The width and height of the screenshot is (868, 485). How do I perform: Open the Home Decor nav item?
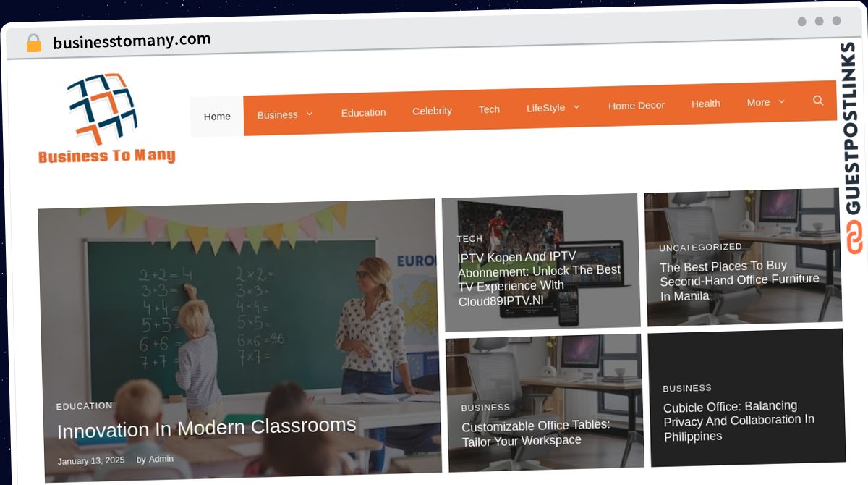point(637,105)
